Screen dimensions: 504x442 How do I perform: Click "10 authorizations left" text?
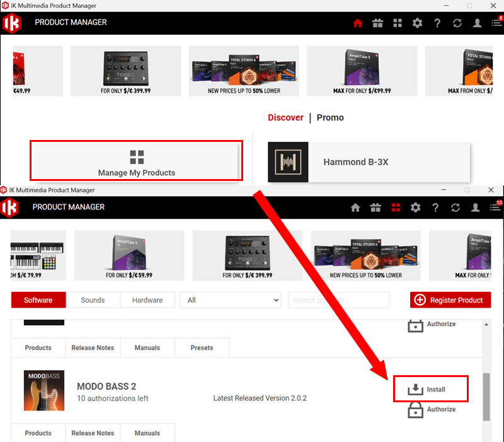tap(113, 398)
